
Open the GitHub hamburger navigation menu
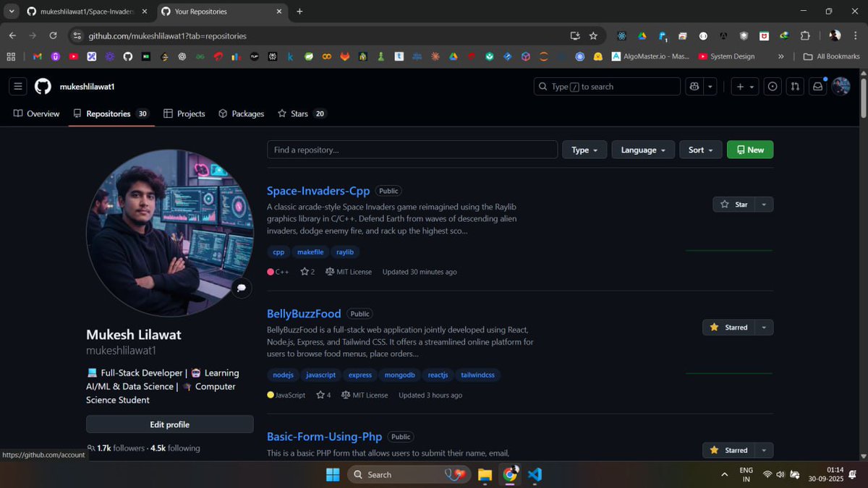18,87
